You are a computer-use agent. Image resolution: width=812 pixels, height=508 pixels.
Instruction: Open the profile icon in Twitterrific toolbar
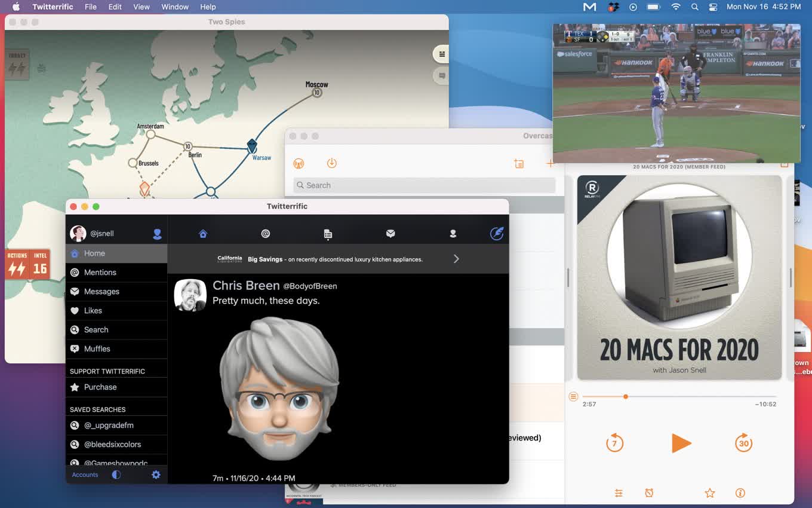point(453,234)
